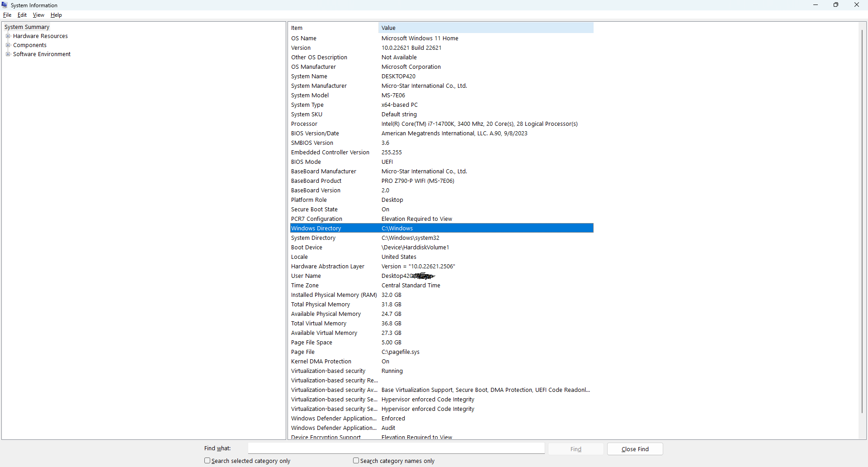Select the System Directory row
This screenshot has width=868, height=467.
pyautogui.click(x=442, y=238)
